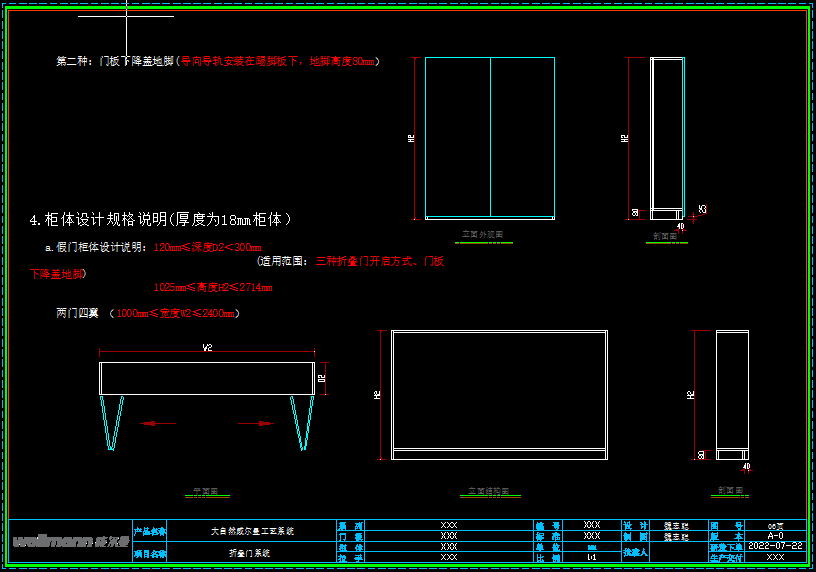Viewport: 816px width, 572px height.
Task: Select the '两门四翼' label text
Action: tap(78, 313)
